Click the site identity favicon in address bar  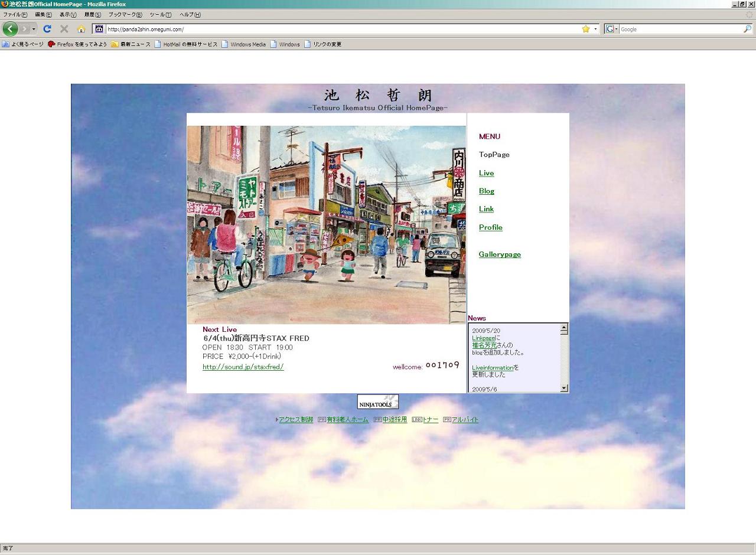coord(99,29)
